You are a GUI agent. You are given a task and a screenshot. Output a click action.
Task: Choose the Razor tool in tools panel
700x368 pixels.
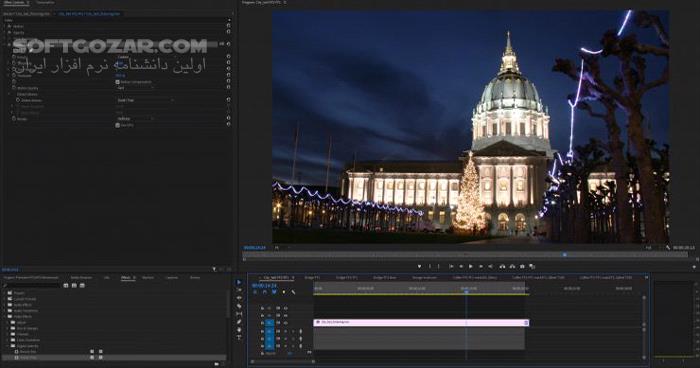(239, 306)
